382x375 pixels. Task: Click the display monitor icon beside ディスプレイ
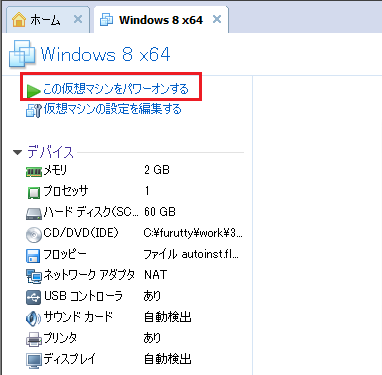click(x=34, y=360)
